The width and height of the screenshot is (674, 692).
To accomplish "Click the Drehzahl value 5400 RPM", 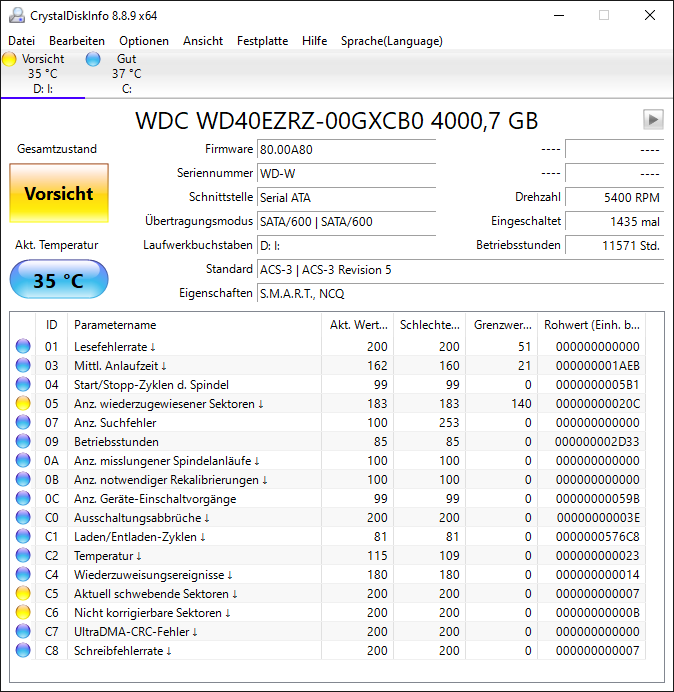I will [614, 197].
